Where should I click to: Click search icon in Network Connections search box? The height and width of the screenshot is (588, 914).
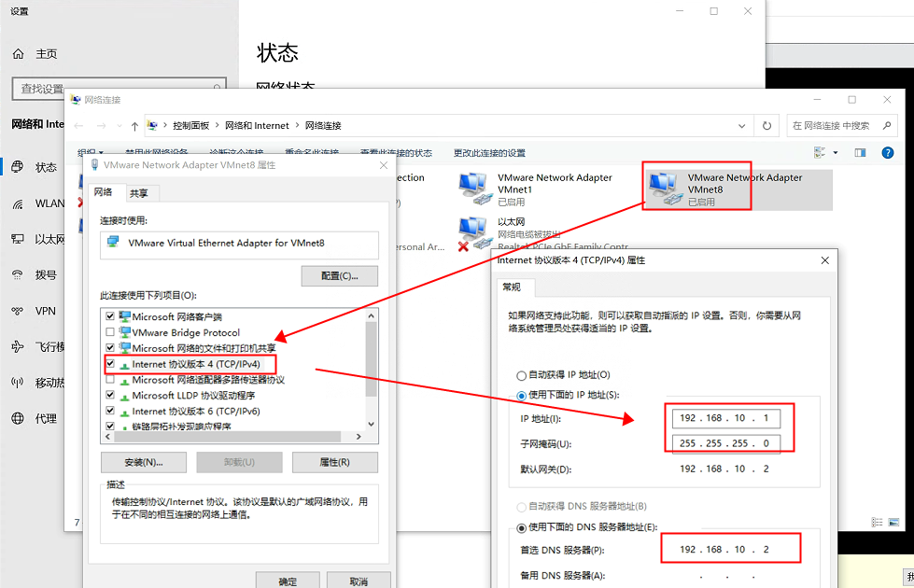click(887, 125)
